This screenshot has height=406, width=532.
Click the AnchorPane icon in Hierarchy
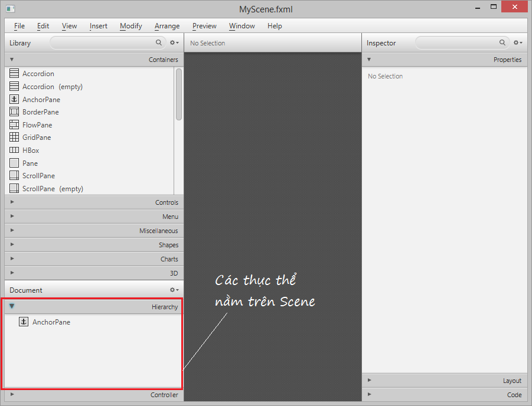coord(24,322)
